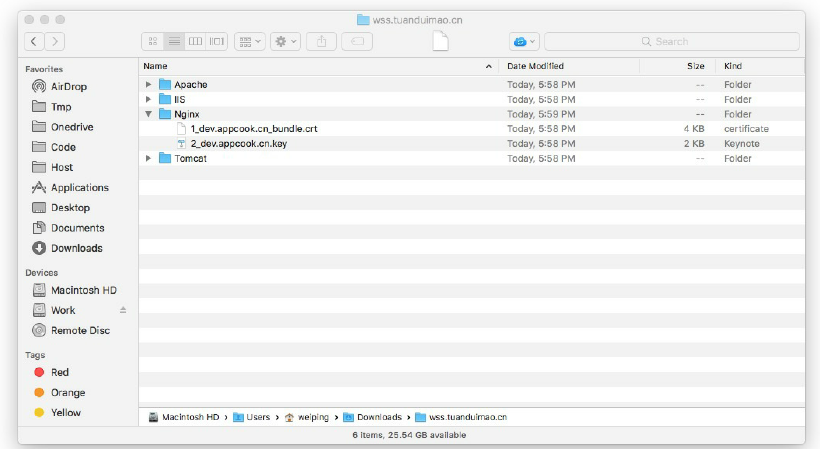Expand the IIS folder
The image size is (820, 449).
[x=149, y=99]
